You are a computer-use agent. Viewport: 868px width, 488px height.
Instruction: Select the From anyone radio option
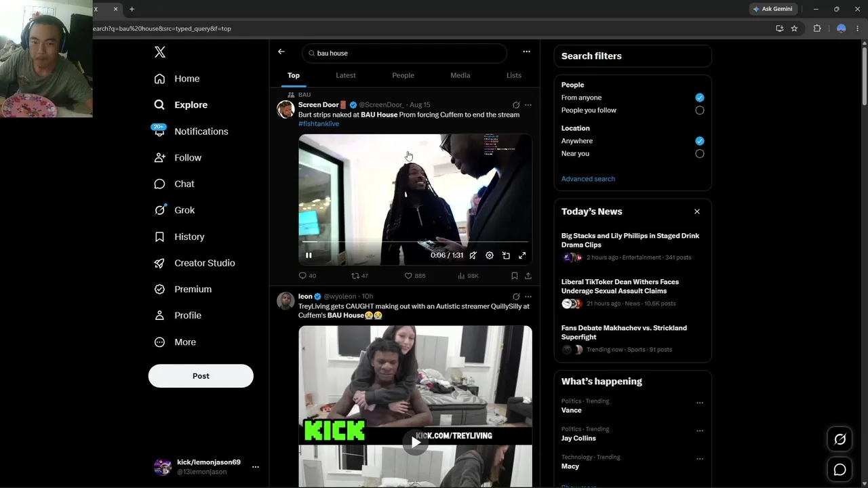point(700,98)
